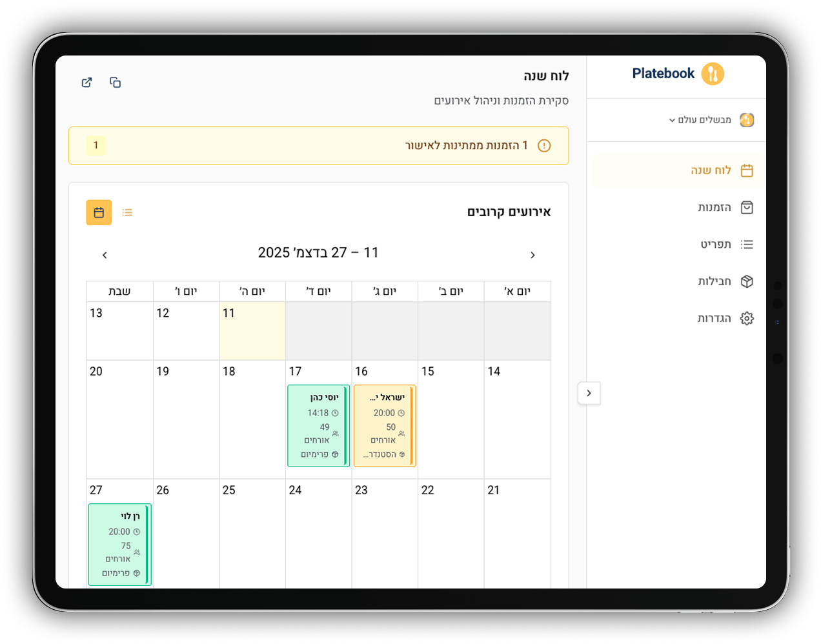Click the Platebook logo icon

(713, 74)
